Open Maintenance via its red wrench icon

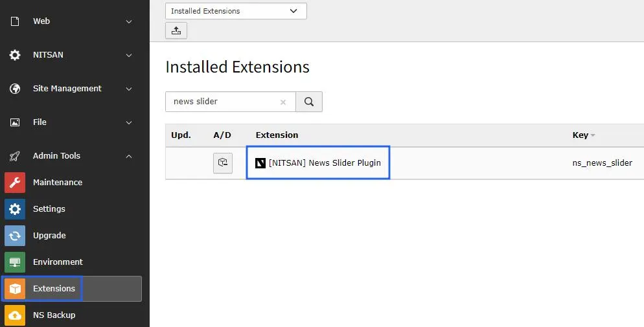point(15,183)
